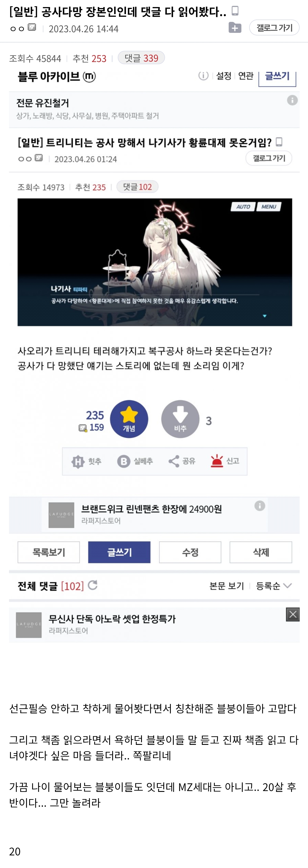Open the 연관 menu item

click(x=246, y=76)
